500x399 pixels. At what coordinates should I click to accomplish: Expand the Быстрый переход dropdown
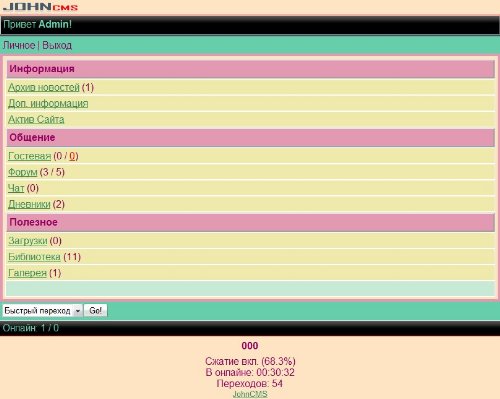coord(42,311)
